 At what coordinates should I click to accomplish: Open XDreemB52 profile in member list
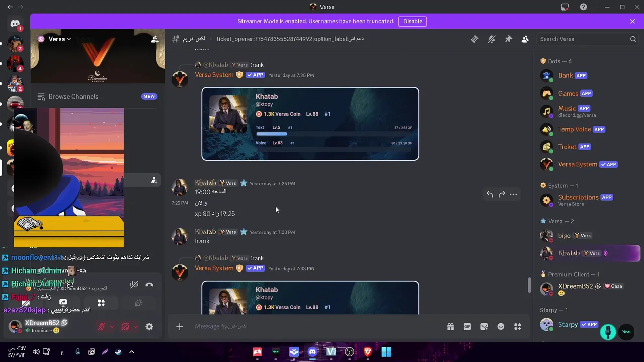point(588,289)
